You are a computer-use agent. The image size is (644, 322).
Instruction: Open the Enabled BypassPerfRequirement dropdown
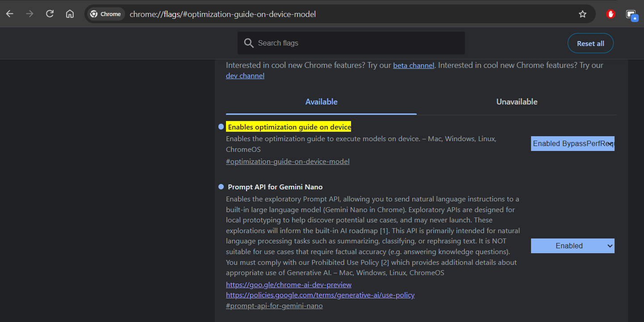[573, 143]
